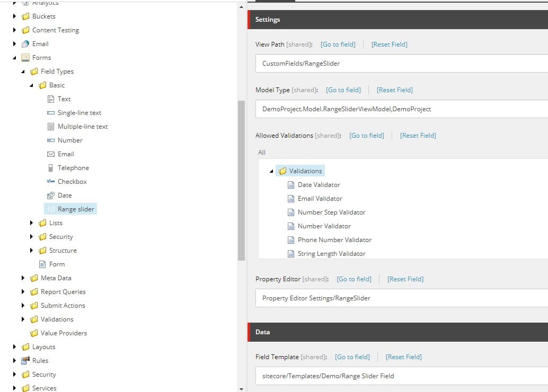Click the Rules node icon
This screenshot has width=548, height=392.
(25, 361)
